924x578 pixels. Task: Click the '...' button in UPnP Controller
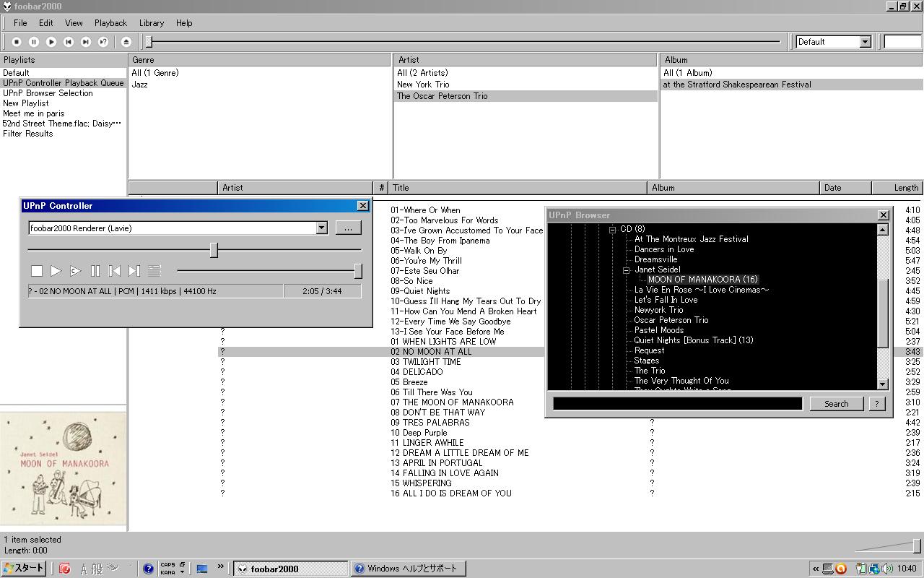point(348,228)
